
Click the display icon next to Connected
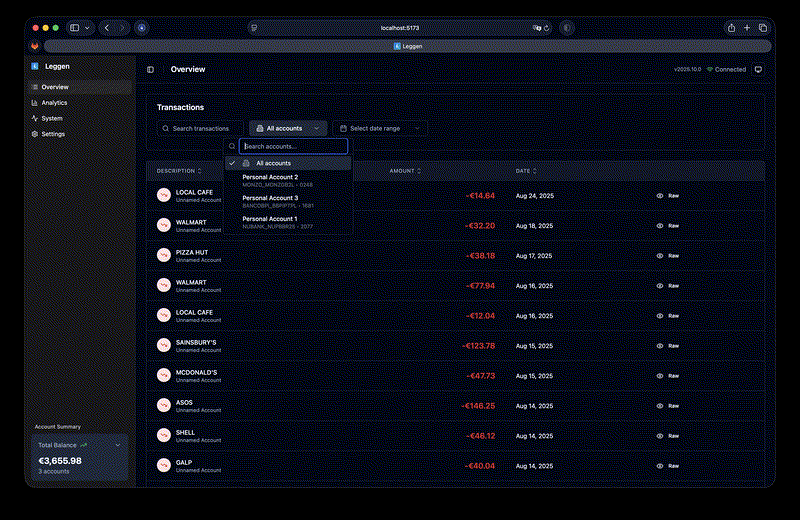758,70
